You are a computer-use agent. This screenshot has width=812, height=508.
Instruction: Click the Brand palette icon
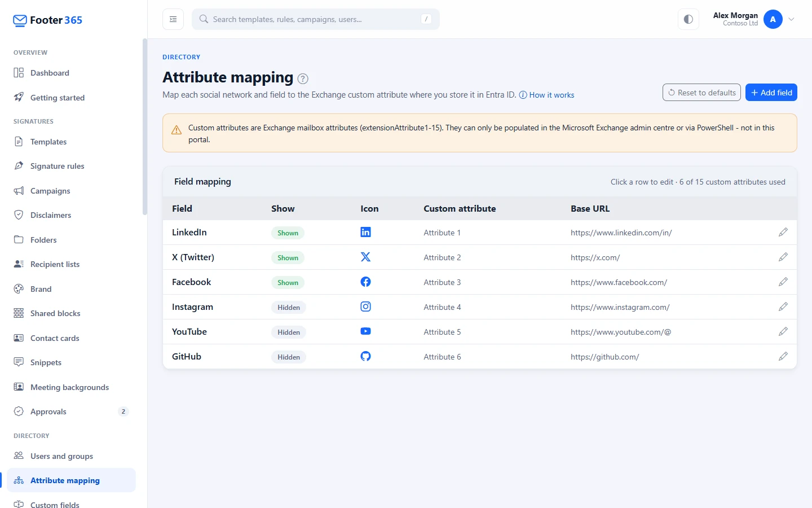[x=19, y=288]
